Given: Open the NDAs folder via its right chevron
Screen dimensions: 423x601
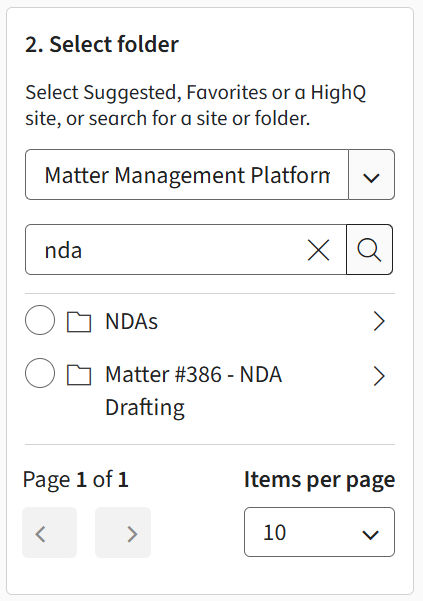Looking at the screenshot, I should 379,321.
